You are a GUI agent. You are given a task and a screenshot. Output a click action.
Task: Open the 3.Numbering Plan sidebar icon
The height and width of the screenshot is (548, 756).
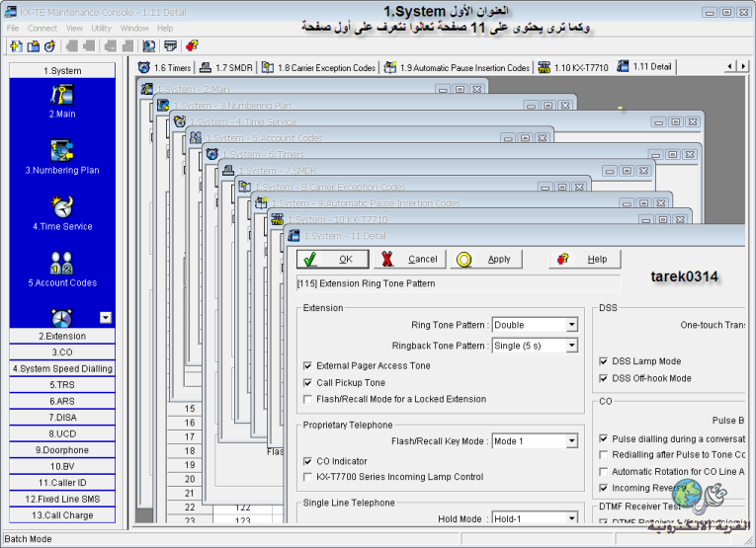pyautogui.click(x=62, y=151)
